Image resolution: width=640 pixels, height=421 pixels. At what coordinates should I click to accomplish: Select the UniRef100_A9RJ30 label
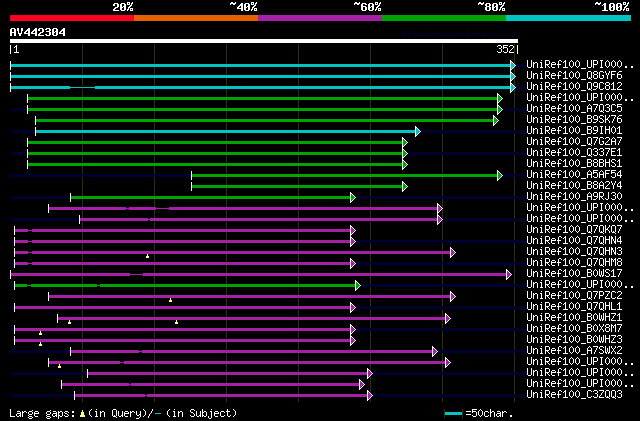574,197
